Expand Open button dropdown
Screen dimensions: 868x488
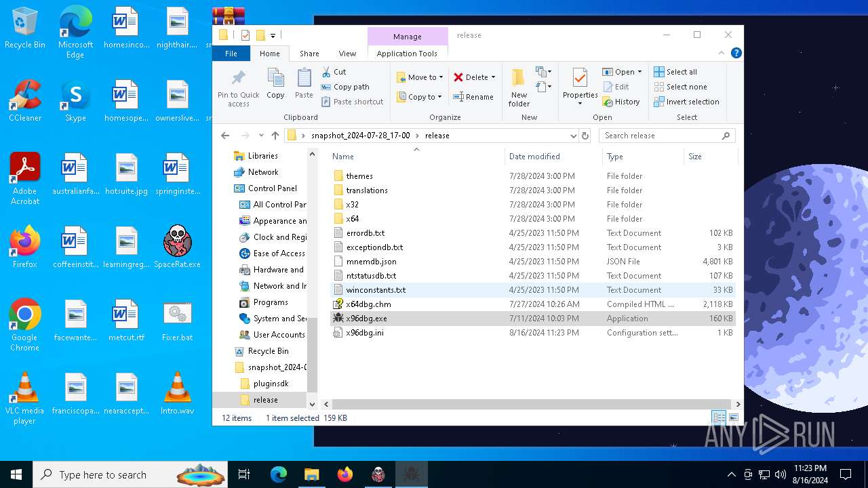639,72
